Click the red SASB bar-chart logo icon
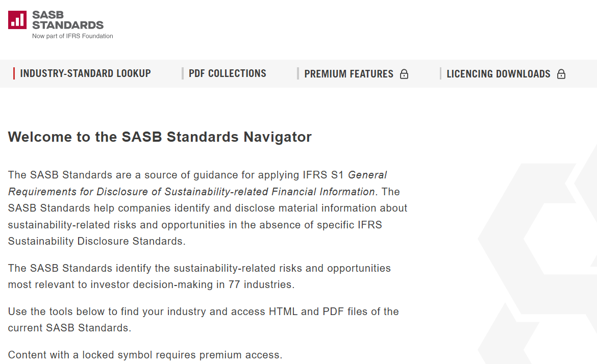597x364 pixels. click(x=17, y=20)
